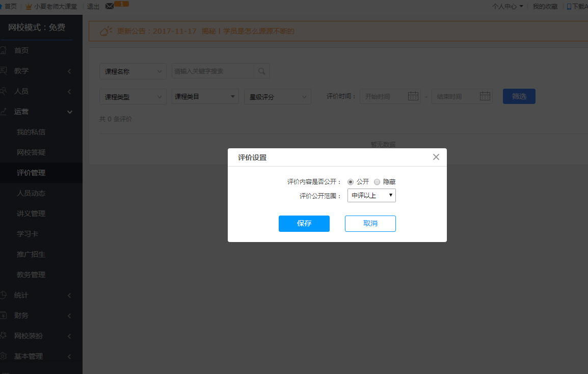The image size is (588, 374).
Task: Open 我的私信 in the sidebar
Action: click(x=31, y=132)
